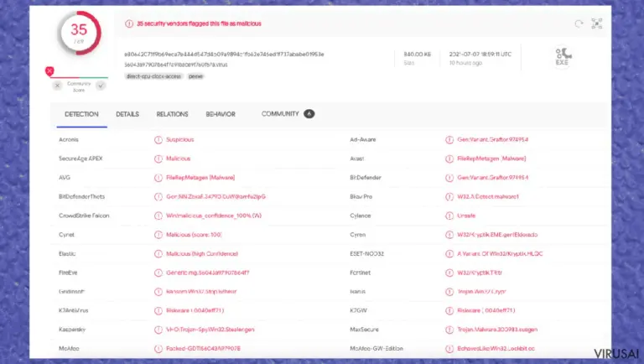Click the ESET-NOD32 Kryptik detection result
Viewport: 644px width, 364px height.
point(500,254)
